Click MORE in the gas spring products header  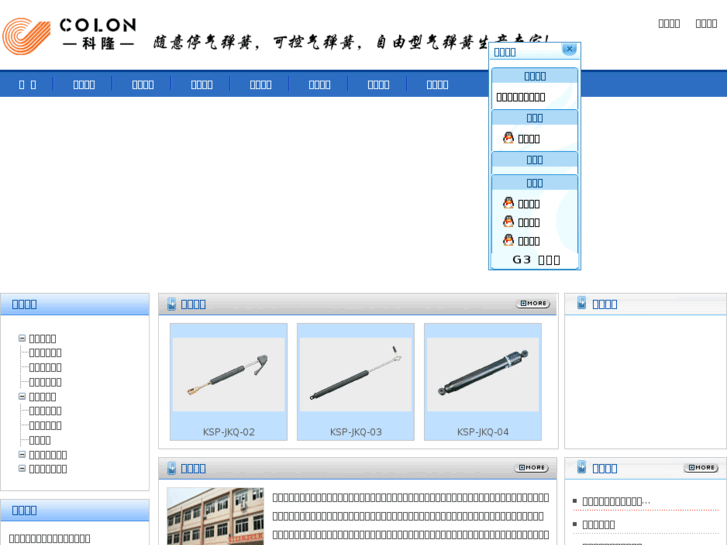(x=533, y=303)
